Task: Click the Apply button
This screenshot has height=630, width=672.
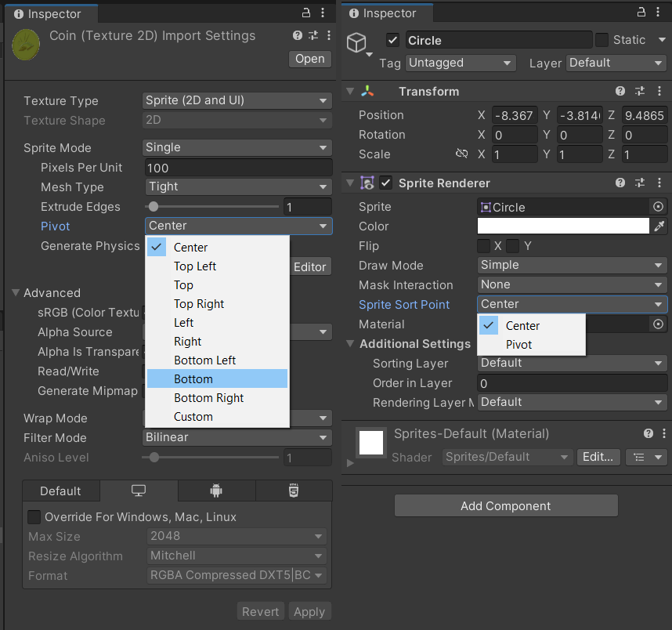Action: [x=309, y=611]
